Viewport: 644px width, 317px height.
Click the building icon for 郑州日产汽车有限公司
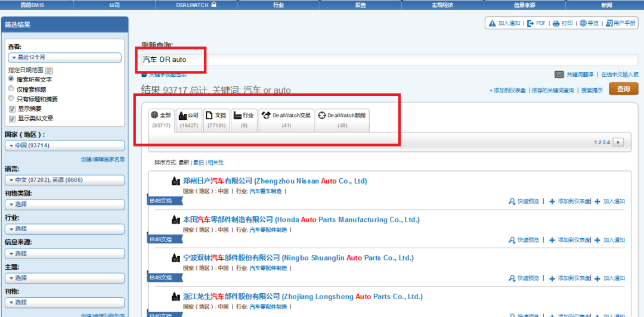pos(176,181)
